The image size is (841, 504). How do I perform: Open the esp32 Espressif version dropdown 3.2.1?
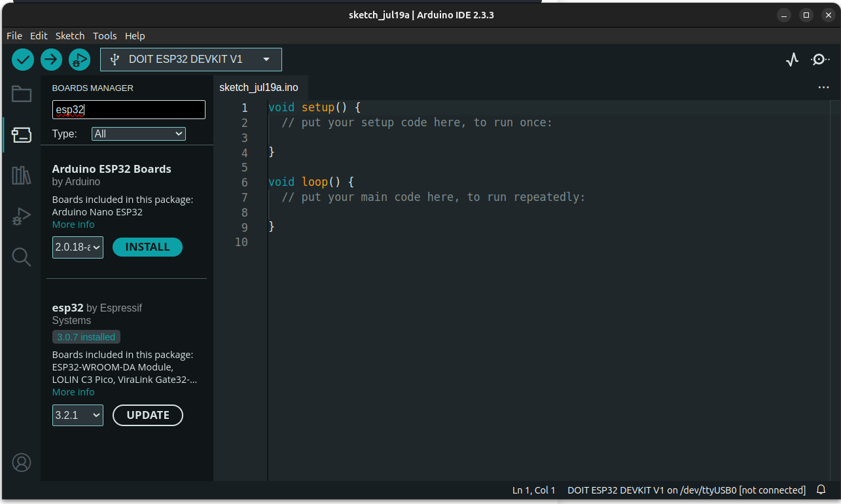pyautogui.click(x=78, y=415)
